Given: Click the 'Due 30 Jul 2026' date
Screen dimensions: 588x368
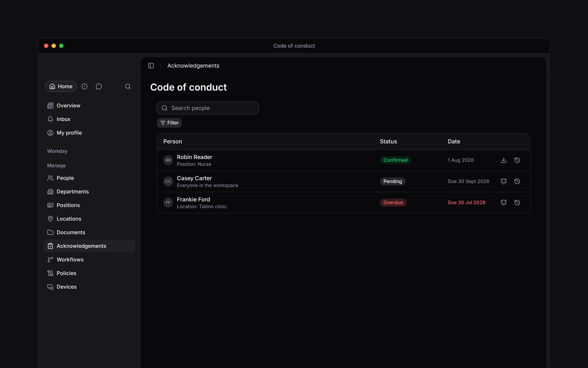Looking at the screenshot, I should point(467,202).
